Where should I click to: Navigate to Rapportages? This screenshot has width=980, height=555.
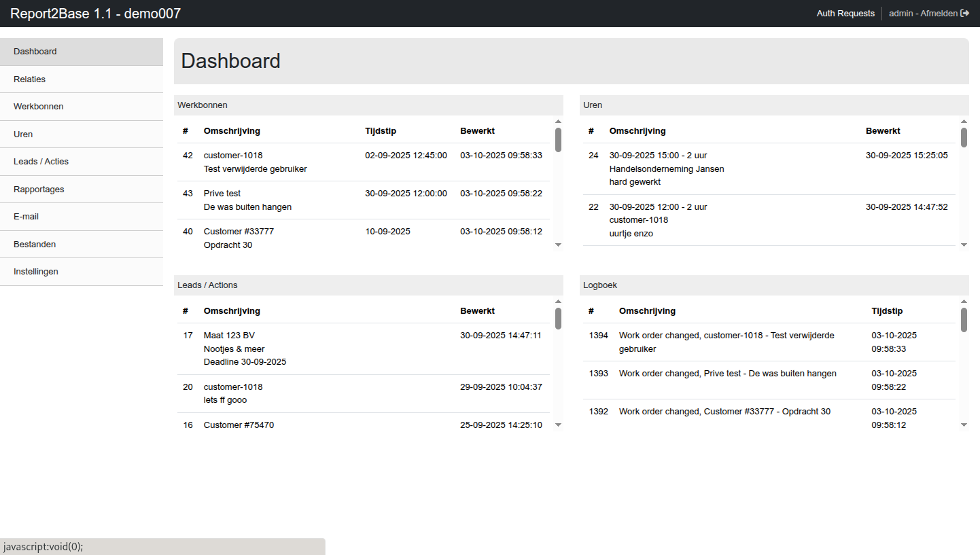coord(39,190)
